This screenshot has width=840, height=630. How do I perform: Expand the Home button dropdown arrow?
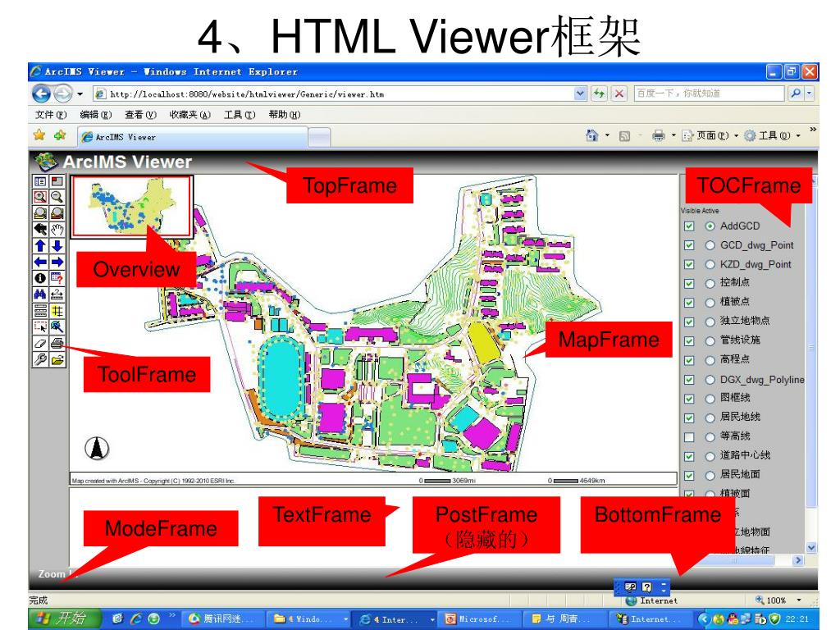click(x=607, y=135)
